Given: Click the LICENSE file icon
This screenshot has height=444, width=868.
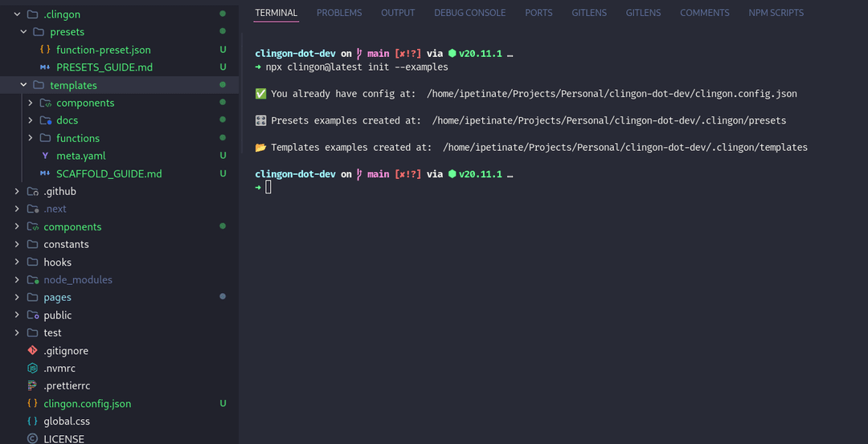Looking at the screenshot, I should click(x=32, y=439).
